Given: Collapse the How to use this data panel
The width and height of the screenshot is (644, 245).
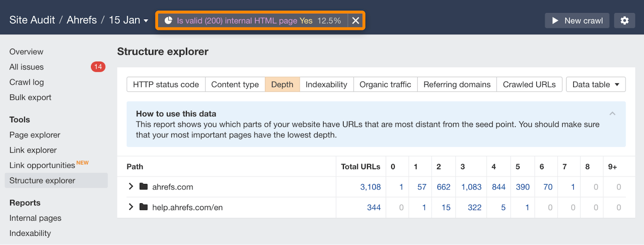Looking at the screenshot, I should pyautogui.click(x=612, y=114).
